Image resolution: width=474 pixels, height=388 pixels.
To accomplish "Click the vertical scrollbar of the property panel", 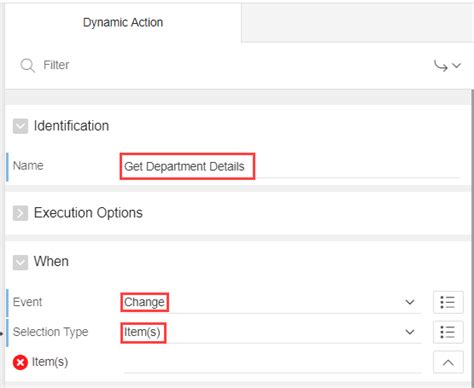I will [472, 238].
